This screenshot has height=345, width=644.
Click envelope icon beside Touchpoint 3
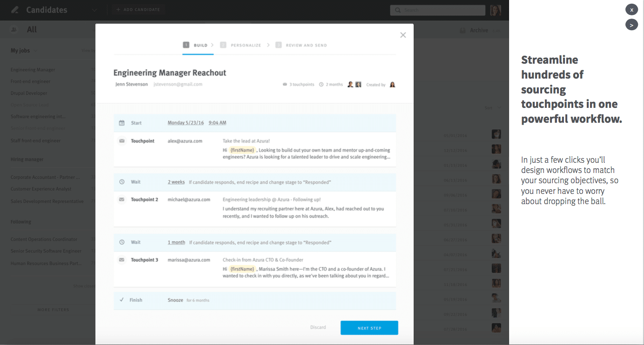[x=122, y=260]
